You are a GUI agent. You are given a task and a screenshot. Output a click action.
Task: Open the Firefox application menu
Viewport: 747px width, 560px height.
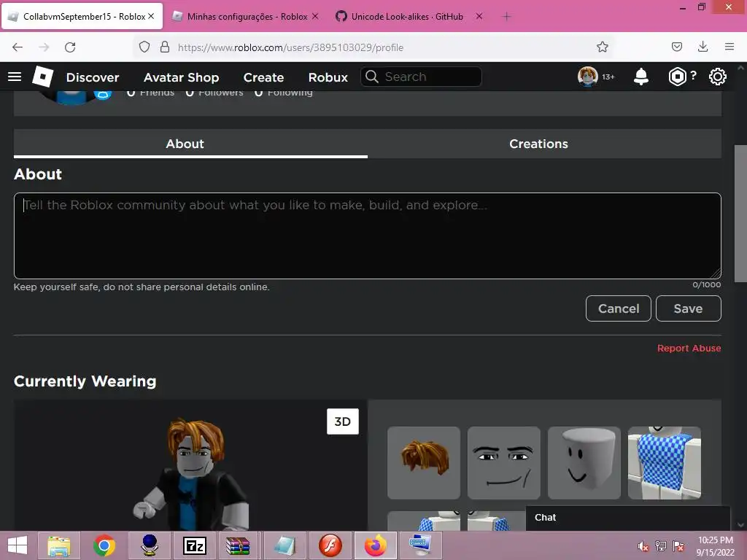click(x=729, y=47)
